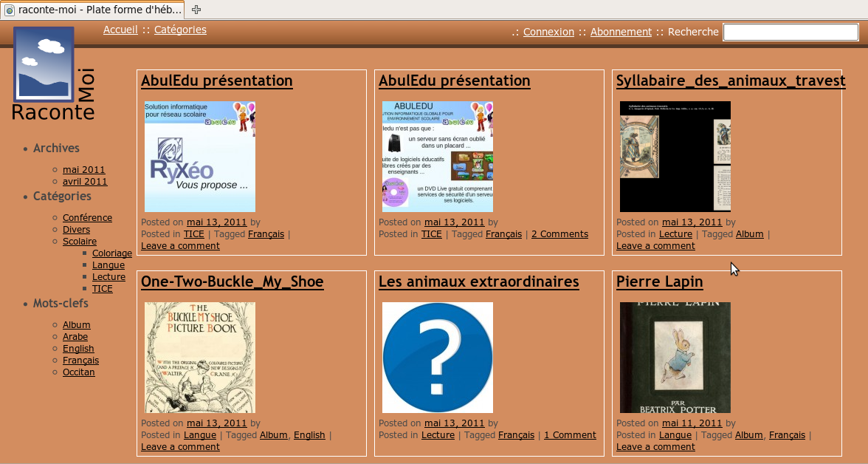This screenshot has width=868, height=464.
Task: Open first AbulEdu présentation post title
Action: point(216,81)
